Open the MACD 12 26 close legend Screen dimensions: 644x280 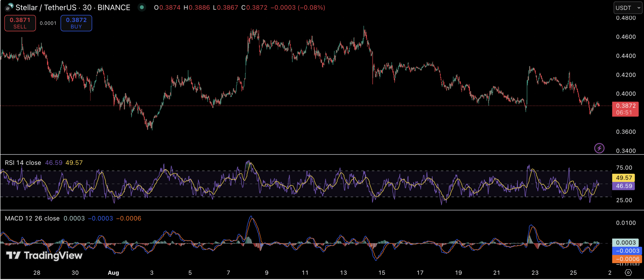pyautogui.click(x=32, y=218)
